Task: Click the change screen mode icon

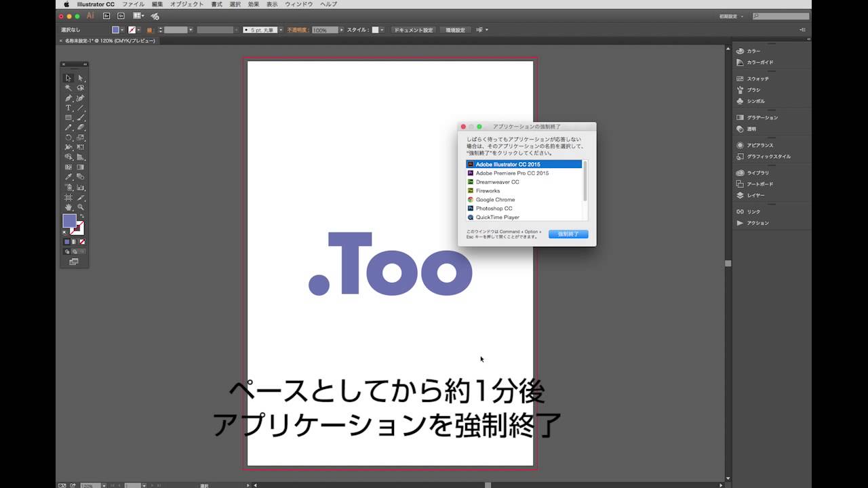Action: (x=74, y=261)
